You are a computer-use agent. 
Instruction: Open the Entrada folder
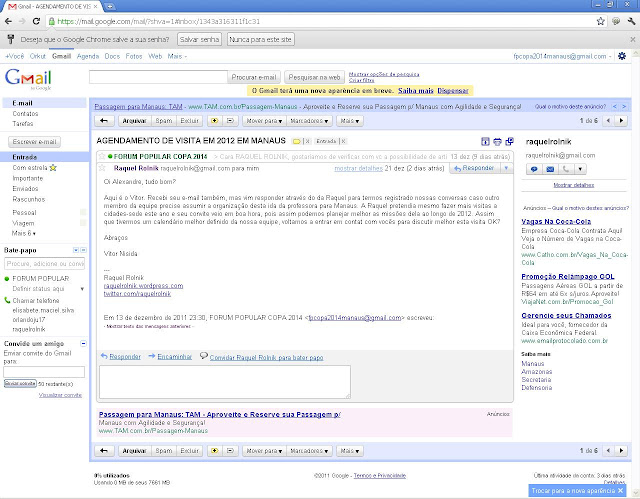coord(24,157)
